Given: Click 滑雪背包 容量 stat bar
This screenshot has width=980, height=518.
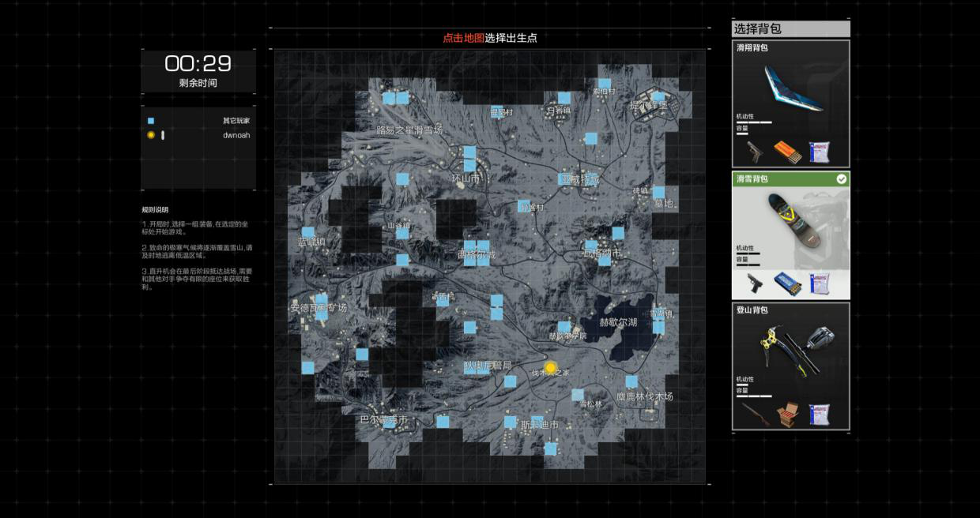Looking at the screenshot, I should (x=748, y=265).
